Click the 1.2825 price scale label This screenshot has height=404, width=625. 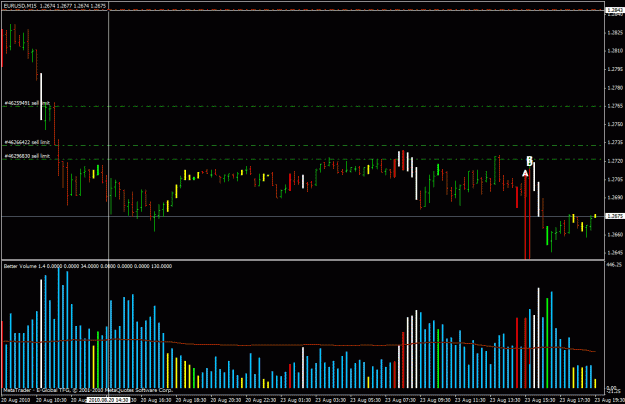[615, 33]
